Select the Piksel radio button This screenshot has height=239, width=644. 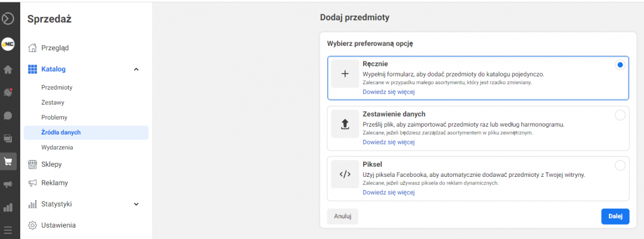click(620, 166)
